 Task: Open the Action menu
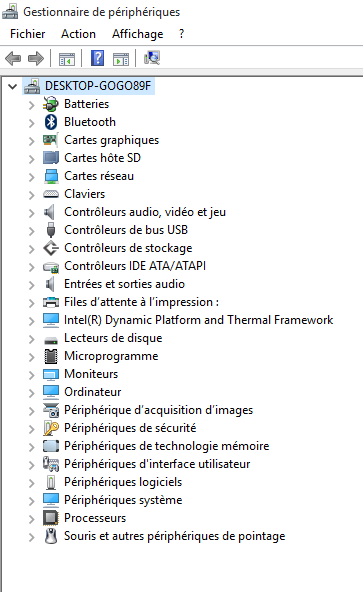(x=78, y=34)
